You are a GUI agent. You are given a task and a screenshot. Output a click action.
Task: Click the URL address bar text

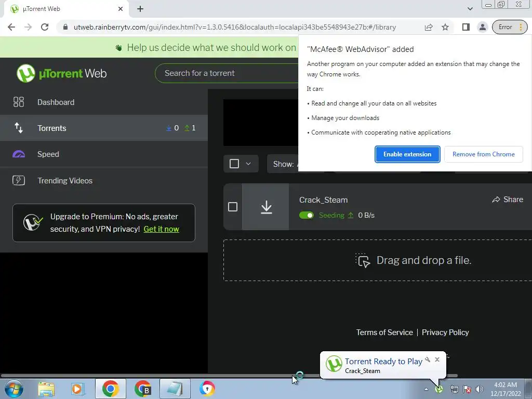235,27
